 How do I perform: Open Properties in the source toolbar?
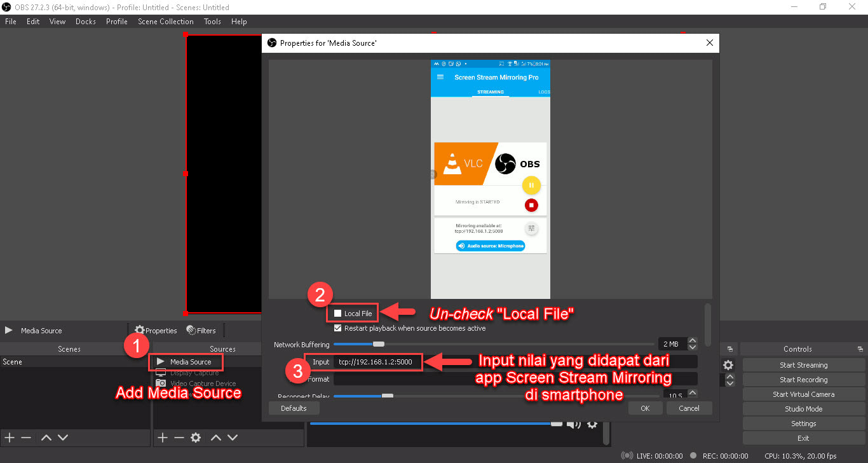pos(156,330)
